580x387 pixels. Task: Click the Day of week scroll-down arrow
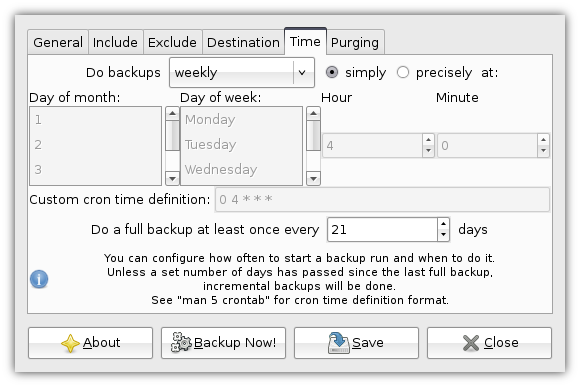313,179
